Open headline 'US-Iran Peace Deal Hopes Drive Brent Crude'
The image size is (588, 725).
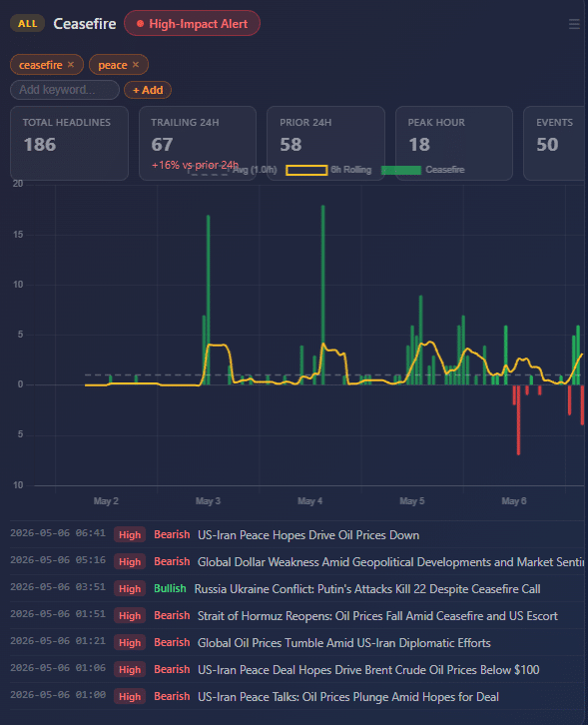point(368,670)
